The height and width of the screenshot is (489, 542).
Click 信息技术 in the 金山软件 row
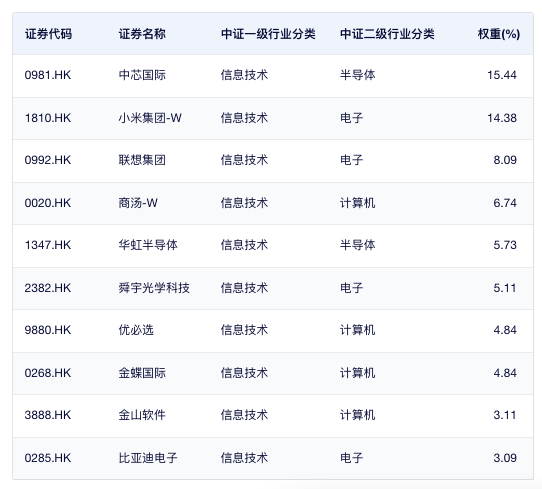tap(244, 415)
